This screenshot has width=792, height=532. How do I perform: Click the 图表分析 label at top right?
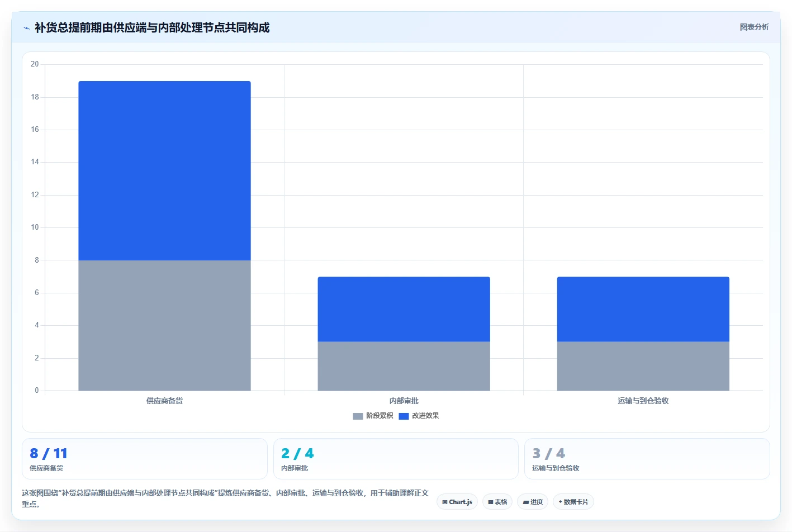tap(754, 27)
